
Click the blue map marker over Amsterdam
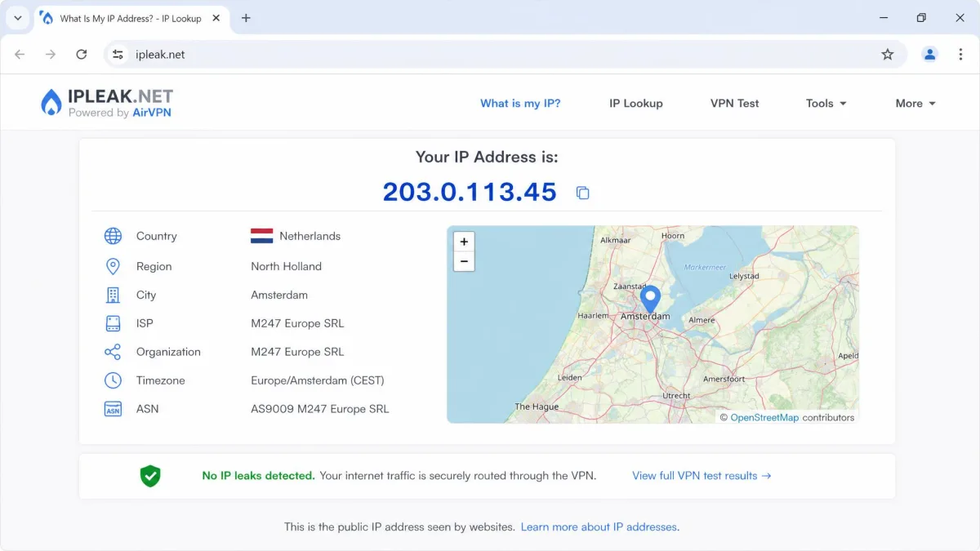coord(650,299)
